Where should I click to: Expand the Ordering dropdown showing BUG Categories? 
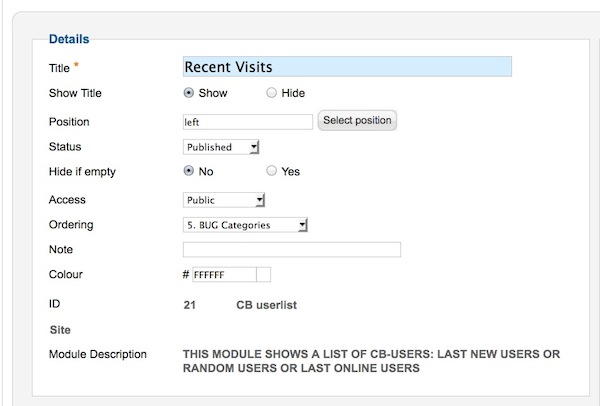pyautogui.click(x=245, y=225)
